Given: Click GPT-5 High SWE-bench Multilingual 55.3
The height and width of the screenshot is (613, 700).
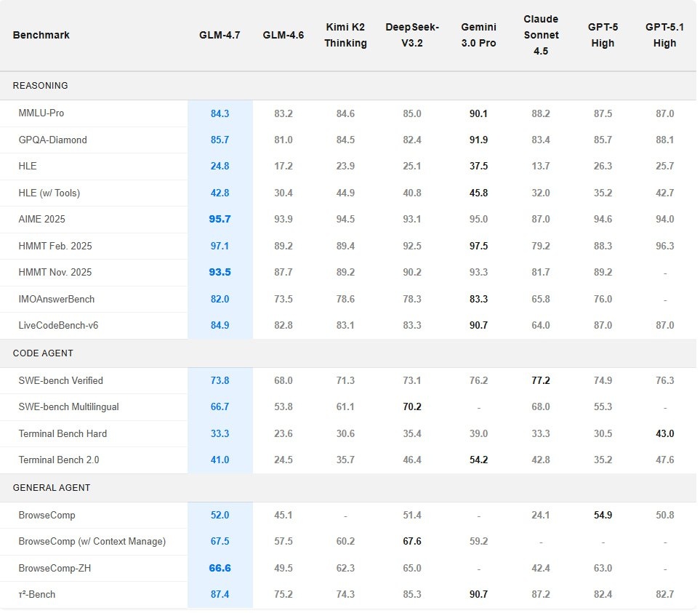Looking at the screenshot, I should tap(603, 406).
